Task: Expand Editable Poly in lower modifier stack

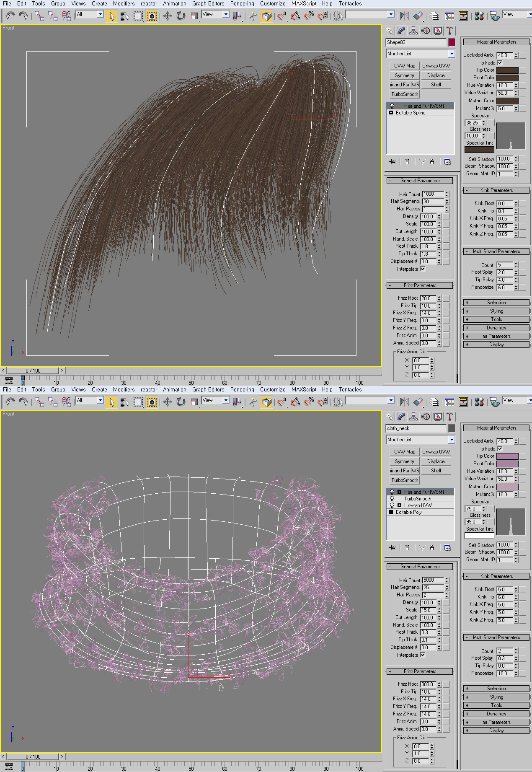Action: tap(391, 512)
